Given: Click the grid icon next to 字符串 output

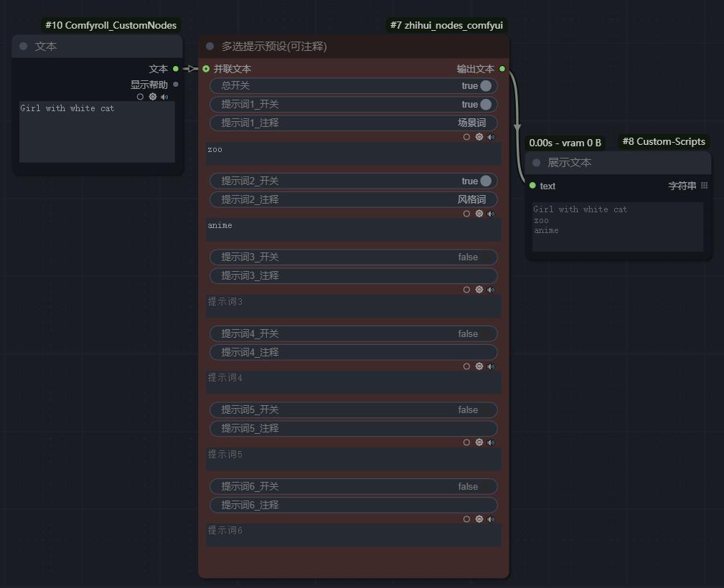Looking at the screenshot, I should point(704,186).
